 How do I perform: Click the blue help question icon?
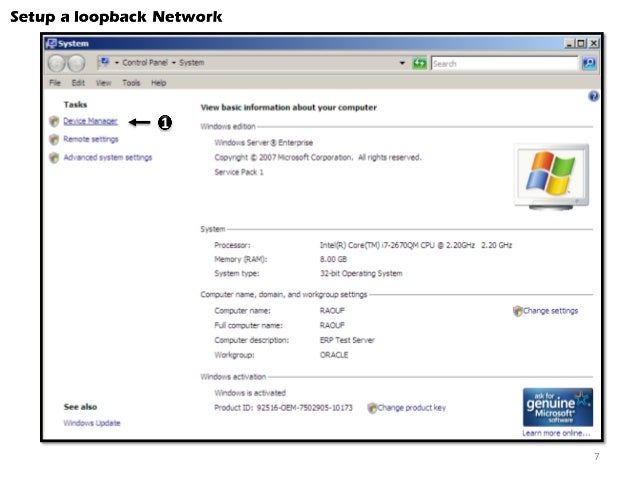(594, 96)
